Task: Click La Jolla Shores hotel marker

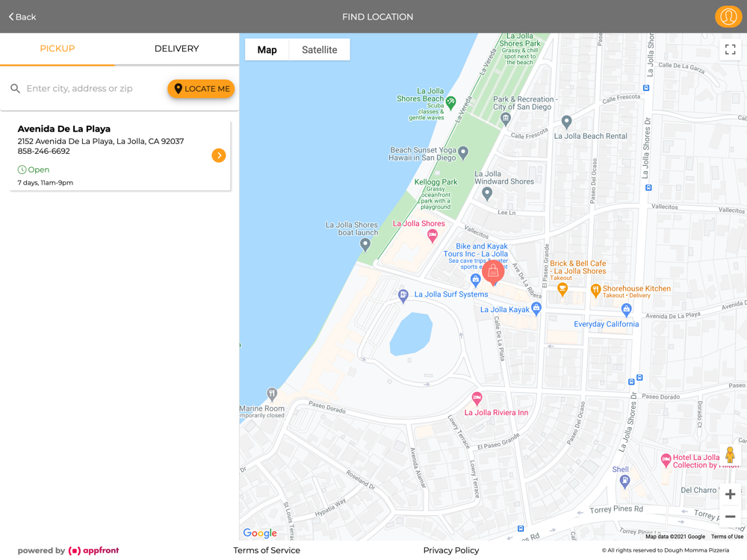Action: [432, 235]
